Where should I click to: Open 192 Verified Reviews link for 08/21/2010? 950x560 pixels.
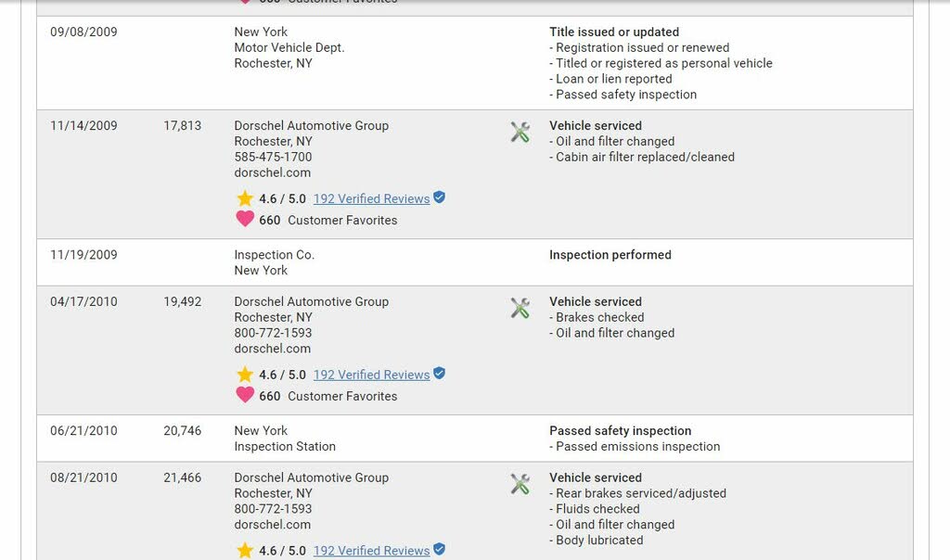[371, 551]
